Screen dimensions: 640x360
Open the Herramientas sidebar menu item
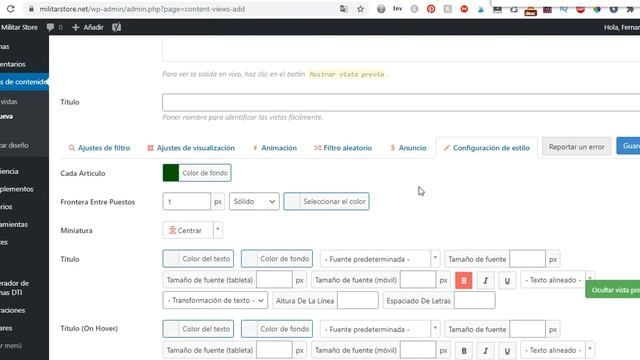pyautogui.click(x=14, y=224)
